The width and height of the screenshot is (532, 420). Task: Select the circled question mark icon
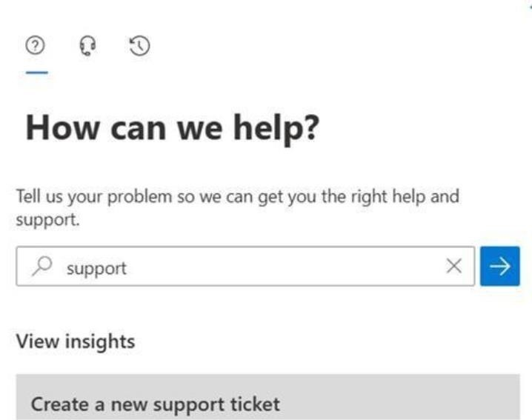tap(35, 45)
